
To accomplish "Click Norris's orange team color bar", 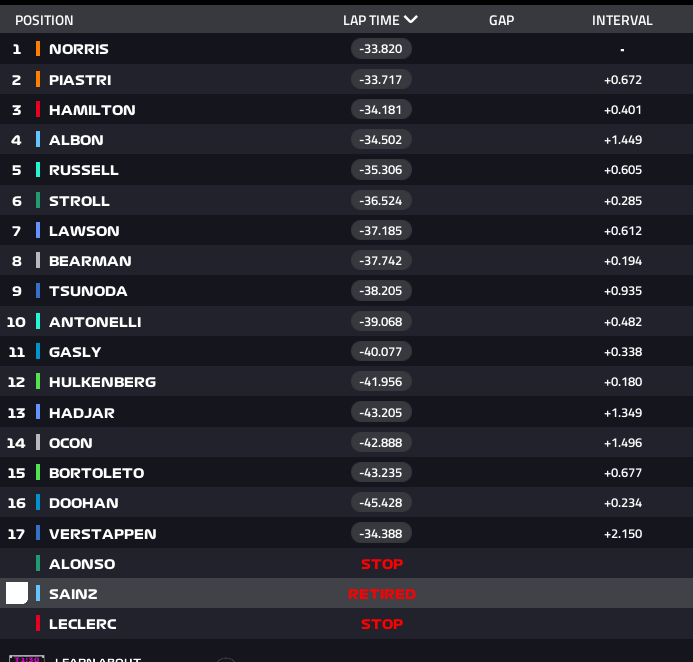I will pos(38,49).
